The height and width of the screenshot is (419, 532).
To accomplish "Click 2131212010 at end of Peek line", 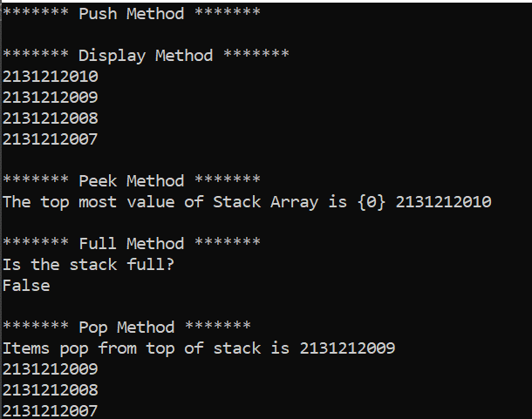I will [444, 202].
